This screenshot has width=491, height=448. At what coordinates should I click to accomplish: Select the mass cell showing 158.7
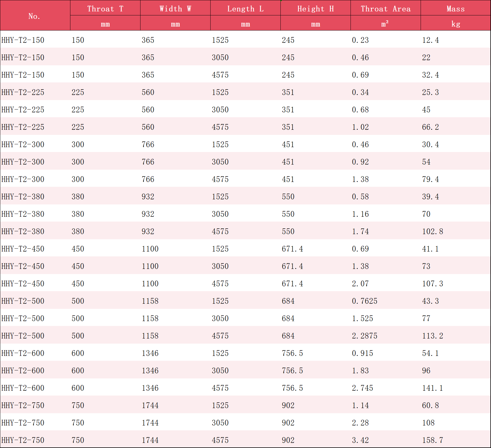(432, 440)
